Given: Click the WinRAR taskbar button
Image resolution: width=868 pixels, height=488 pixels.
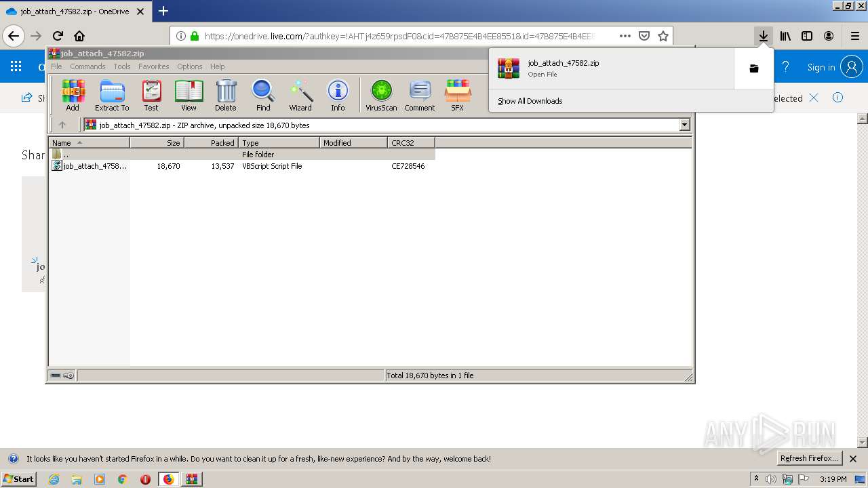Looking at the screenshot, I should click(192, 479).
